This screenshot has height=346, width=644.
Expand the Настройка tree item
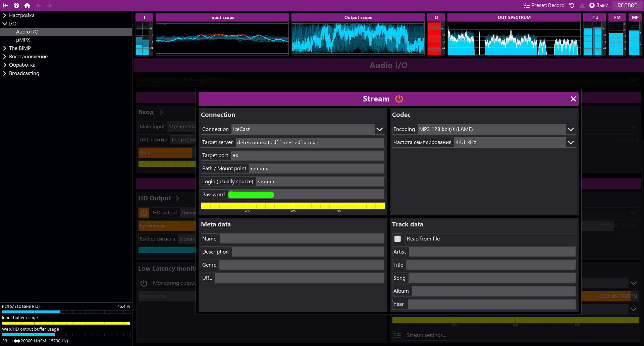(22, 15)
